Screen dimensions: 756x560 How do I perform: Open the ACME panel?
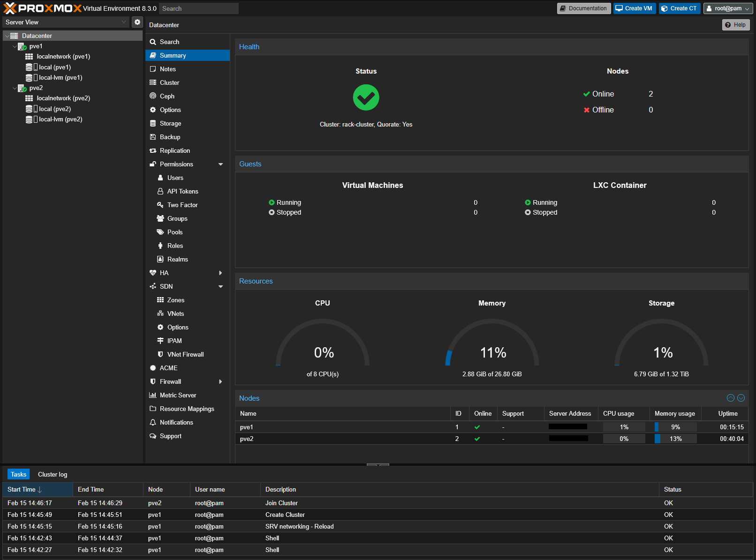point(168,368)
